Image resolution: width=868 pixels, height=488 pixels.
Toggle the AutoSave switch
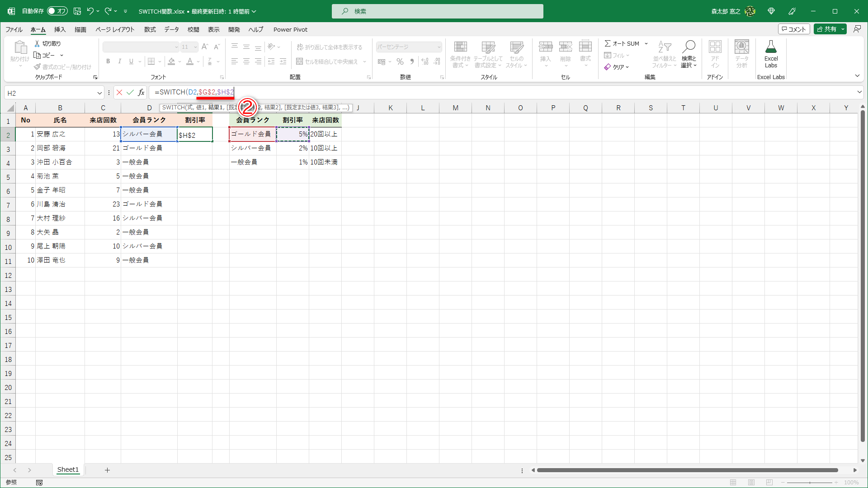(x=57, y=11)
